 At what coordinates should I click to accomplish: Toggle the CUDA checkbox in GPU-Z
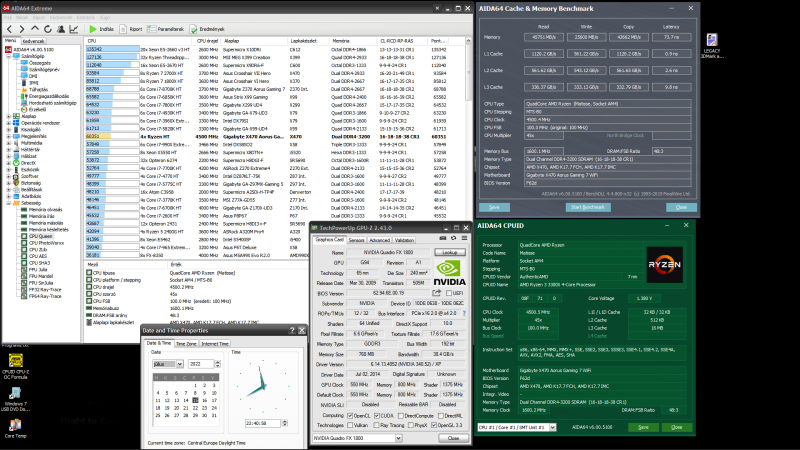coord(377,416)
